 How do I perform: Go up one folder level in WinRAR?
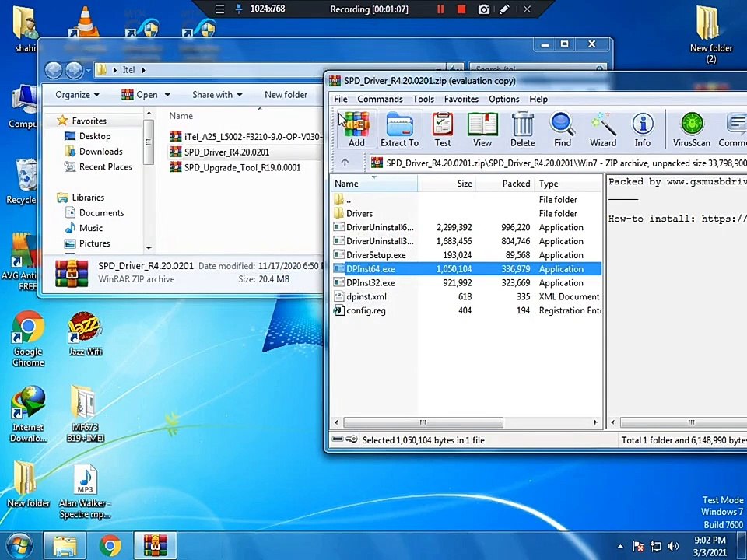(x=345, y=163)
